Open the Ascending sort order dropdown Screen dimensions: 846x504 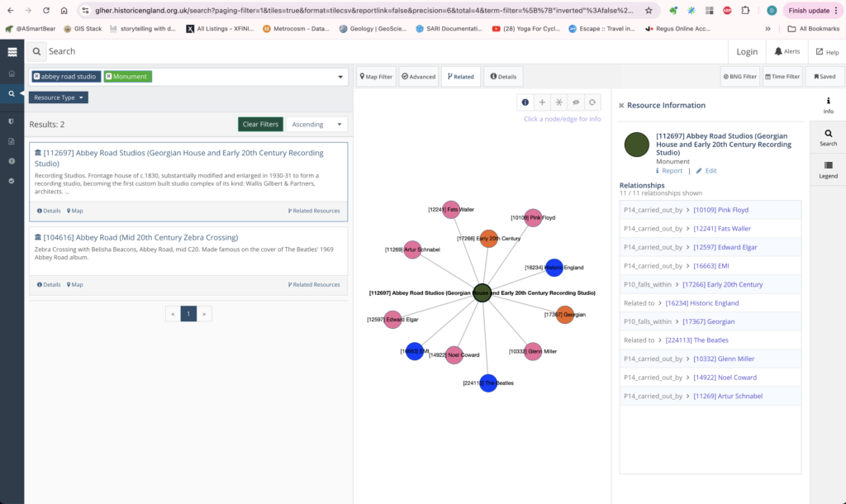(x=317, y=125)
